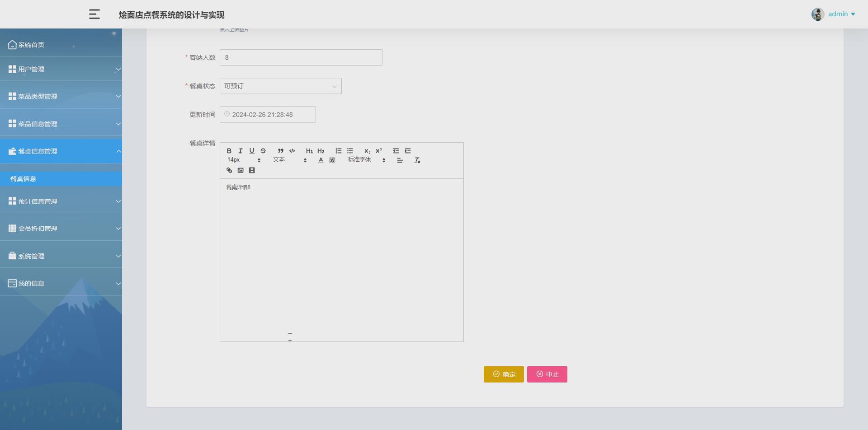Select the 餐桌信息 submenu item
Screen dimensions: 868x430
(x=61, y=179)
